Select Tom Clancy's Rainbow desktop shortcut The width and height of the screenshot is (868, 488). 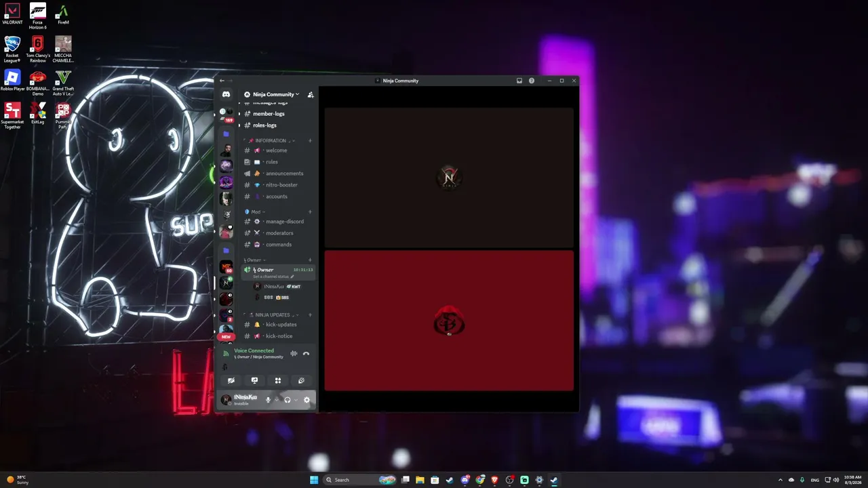click(38, 50)
